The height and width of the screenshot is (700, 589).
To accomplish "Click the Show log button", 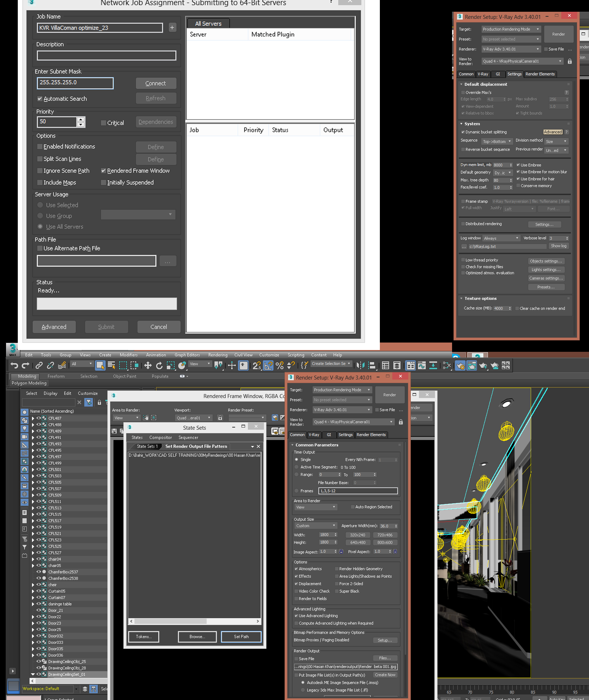I will click(x=558, y=246).
